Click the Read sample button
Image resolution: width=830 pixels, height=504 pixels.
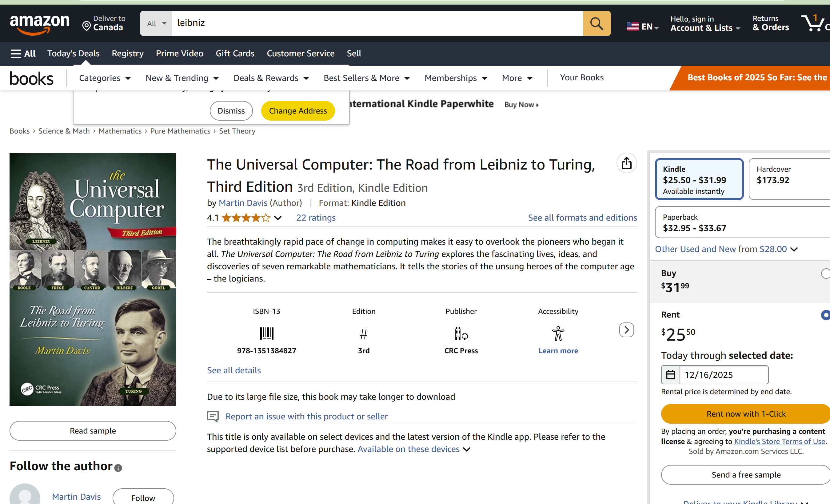tap(93, 430)
